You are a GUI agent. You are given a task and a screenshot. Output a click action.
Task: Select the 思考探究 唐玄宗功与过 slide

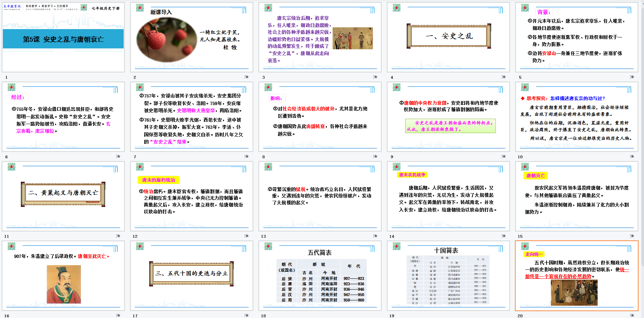(577, 117)
